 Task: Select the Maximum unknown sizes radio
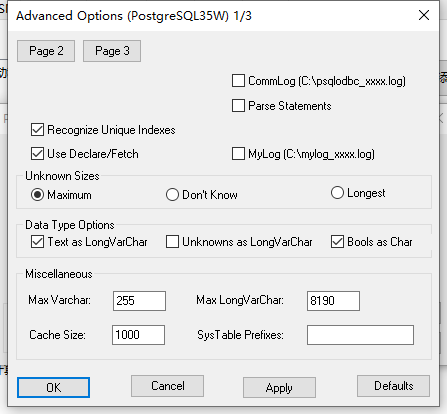(37, 195)
